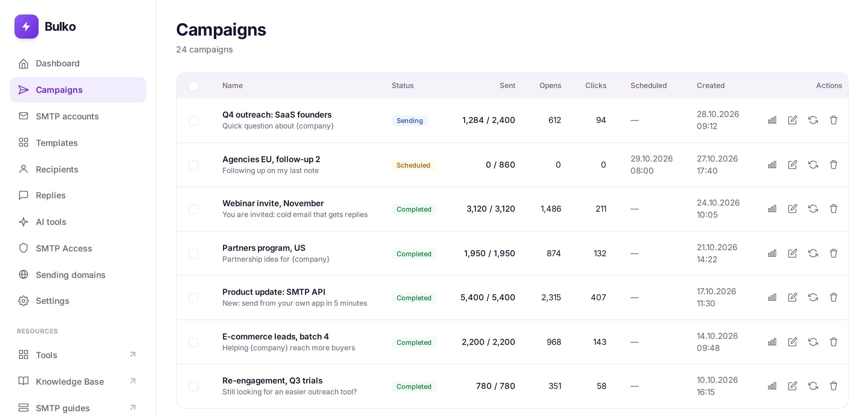The height and width of the screenshot is (416, 868).
Task: Click refresh icon for Agencies EU, follow-up 2
Action: (813, 165)
